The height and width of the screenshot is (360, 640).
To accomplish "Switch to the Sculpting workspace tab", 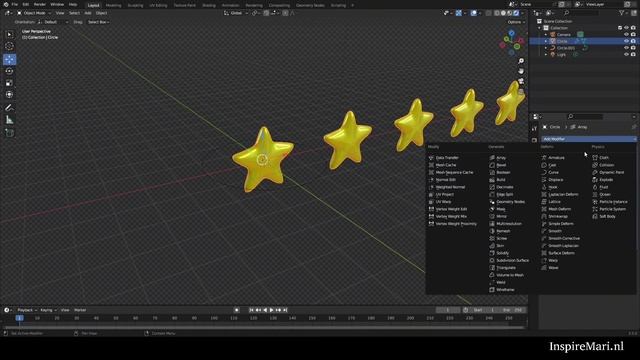I will (135, 5).
